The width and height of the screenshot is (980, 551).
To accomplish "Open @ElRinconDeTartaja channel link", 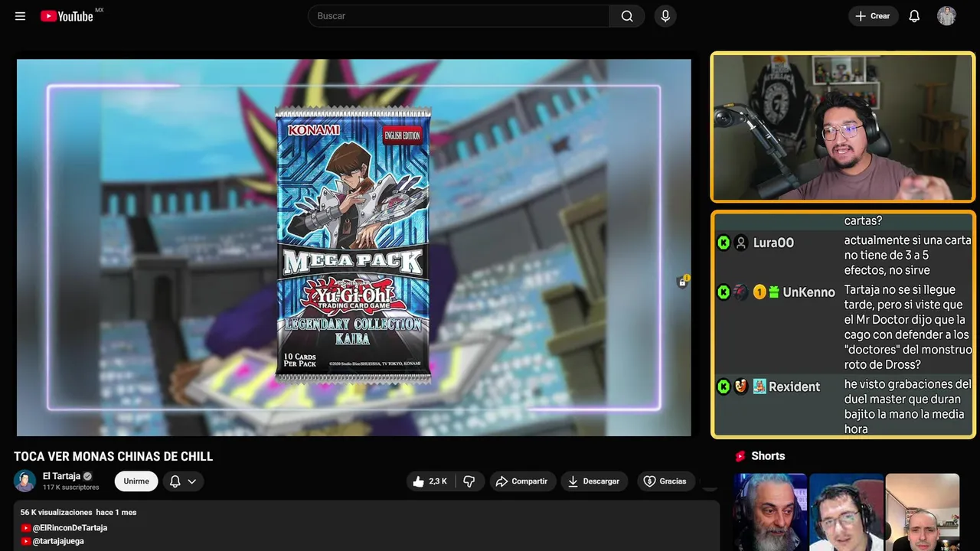I will tap(70, 528).
